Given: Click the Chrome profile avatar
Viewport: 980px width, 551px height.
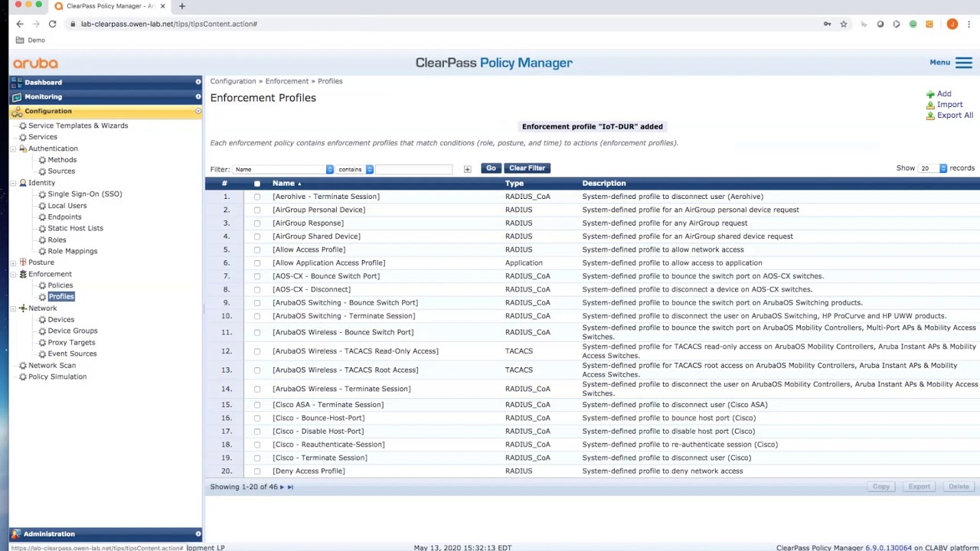Looking at the screenshot, I should tap(952, 24).
